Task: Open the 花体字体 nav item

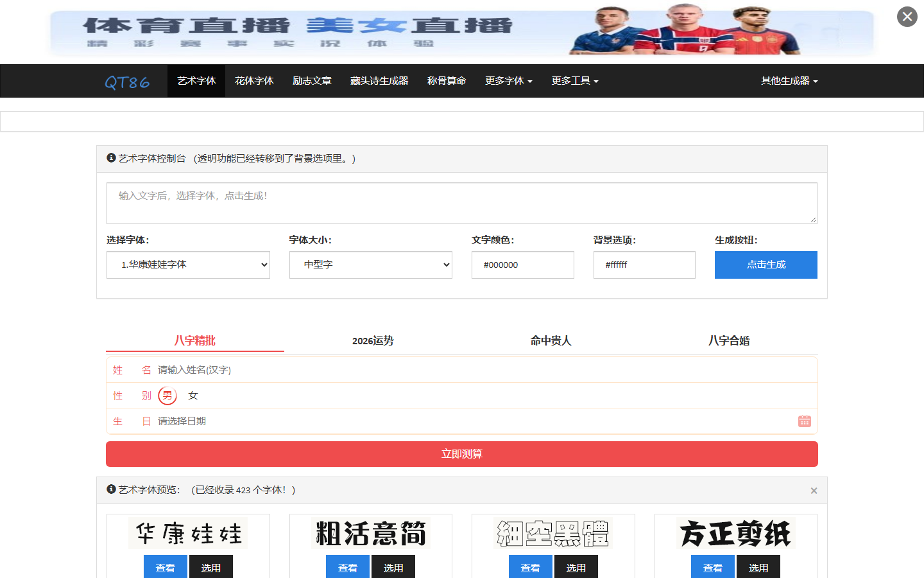Action: pyautogui.click(x=254, y=81)
